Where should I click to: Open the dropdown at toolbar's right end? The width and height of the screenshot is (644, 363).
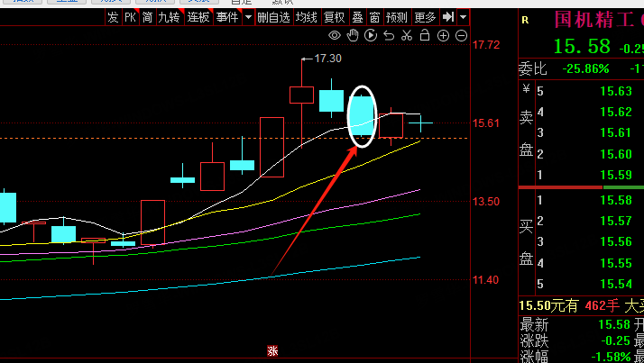(x=464, y=17)
